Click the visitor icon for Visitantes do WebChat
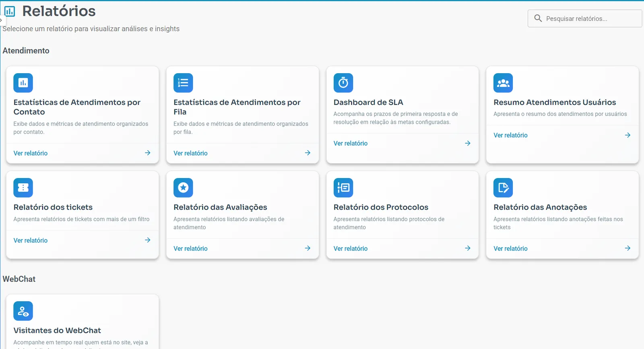 pos(23,311)
